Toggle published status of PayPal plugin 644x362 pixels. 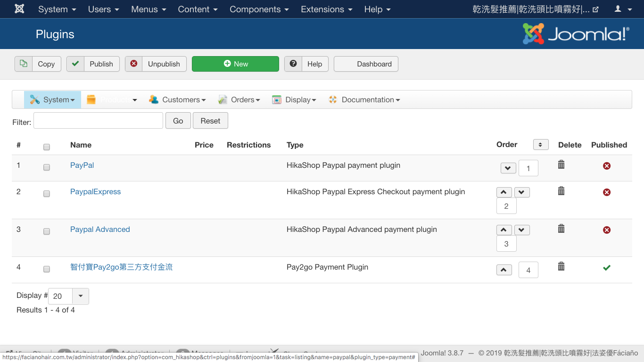(x=607, y=166)
